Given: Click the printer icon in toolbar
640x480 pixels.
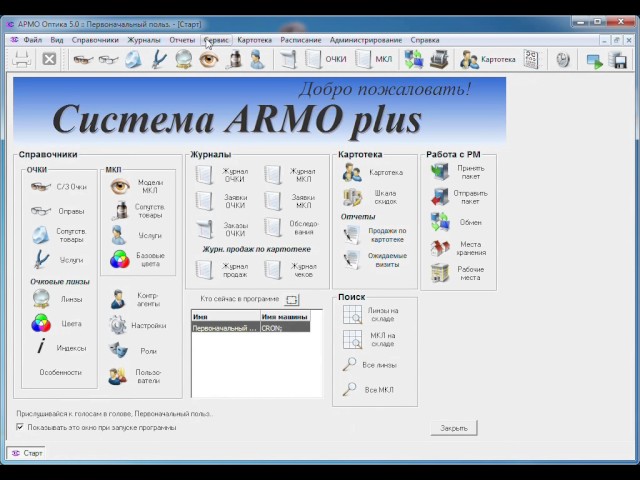Looking at the screenshot, I should coord(21,60).
